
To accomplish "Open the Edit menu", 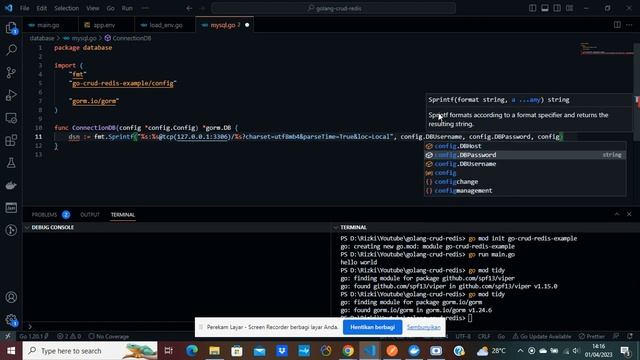I will pos(41,8).
